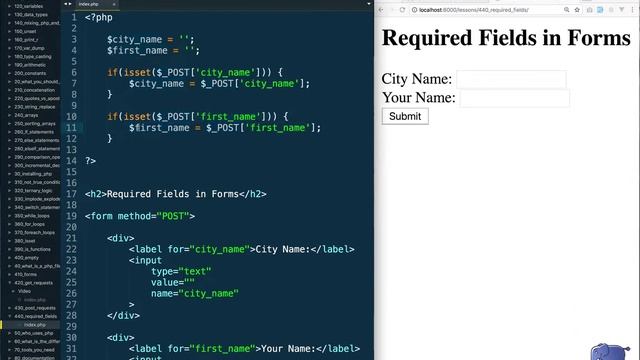Select 320_ternary_logic folder in sidebar
This screenshot has height=360, width=640.
33,191
